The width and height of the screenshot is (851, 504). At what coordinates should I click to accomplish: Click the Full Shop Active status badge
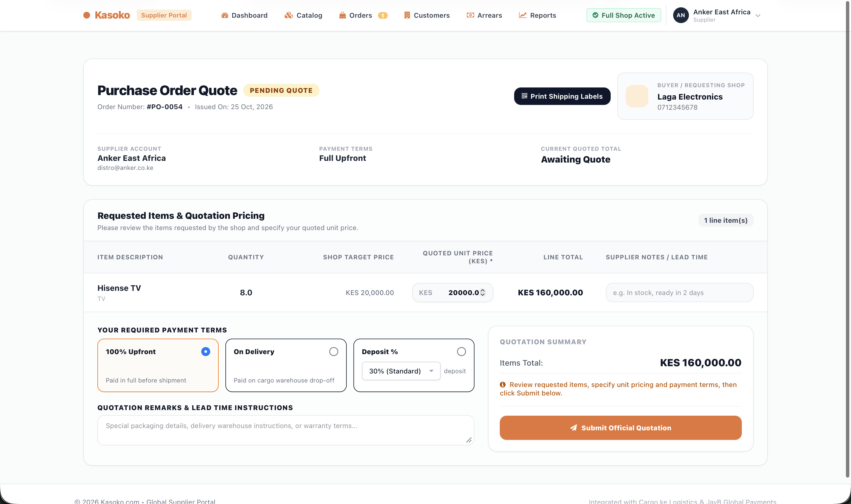click(x=623, y=15)
